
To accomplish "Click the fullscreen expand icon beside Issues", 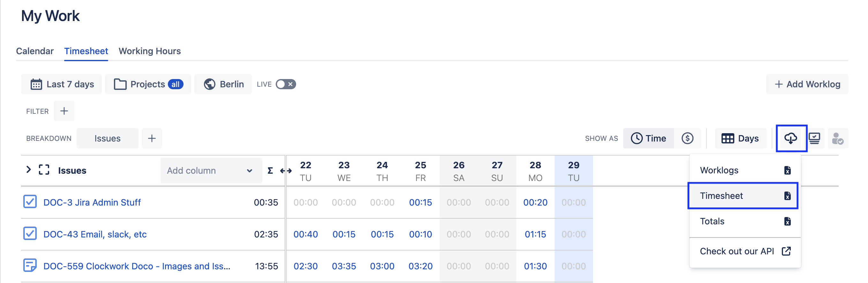I will click(44, 170).
